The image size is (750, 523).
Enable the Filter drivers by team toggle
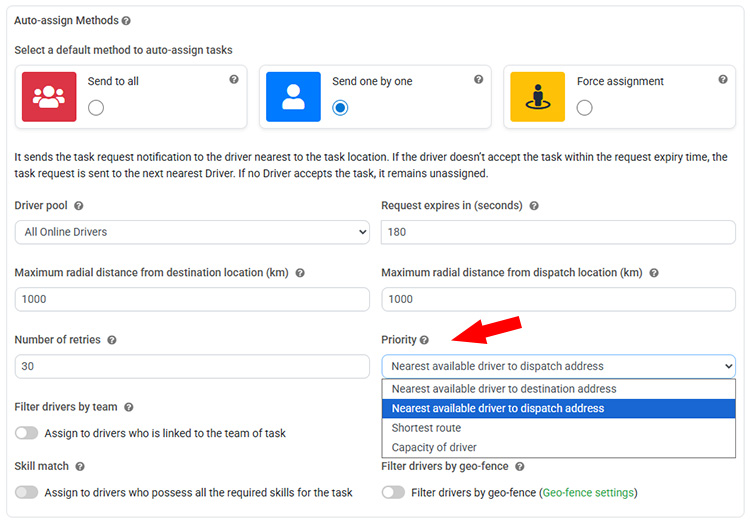pos(27,433)
